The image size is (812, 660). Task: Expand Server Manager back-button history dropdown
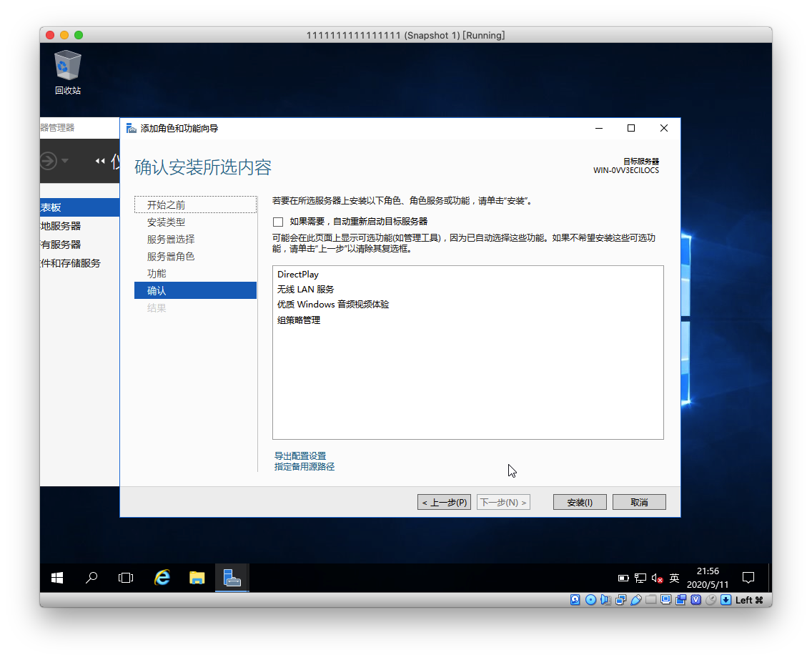[65, 161]
